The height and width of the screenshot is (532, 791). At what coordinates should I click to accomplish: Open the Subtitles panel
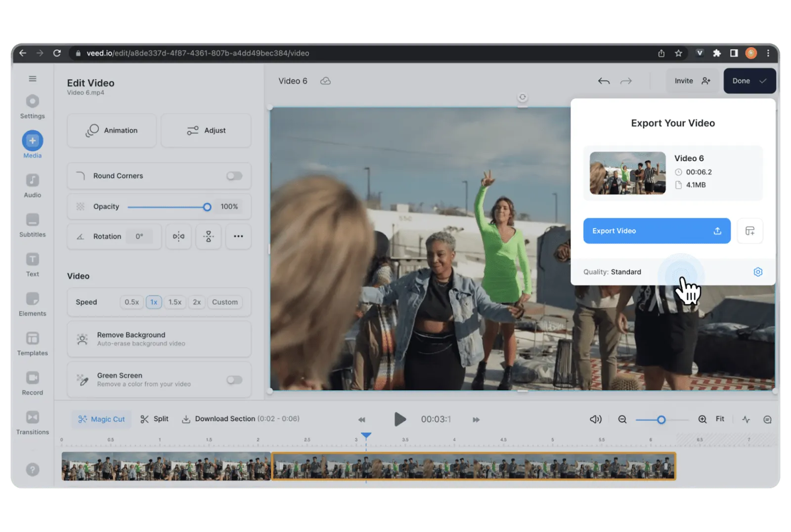(33, 225)
